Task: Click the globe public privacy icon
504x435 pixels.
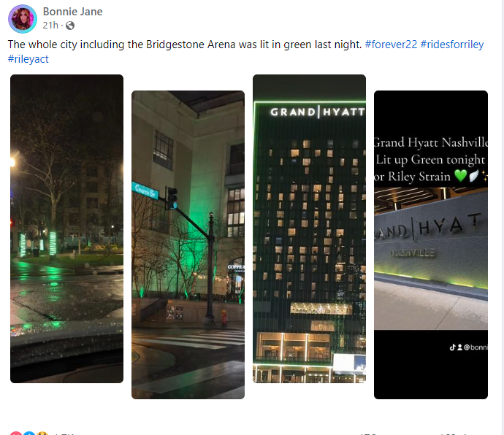Action: pyautogui.click(x=69, y=26)
